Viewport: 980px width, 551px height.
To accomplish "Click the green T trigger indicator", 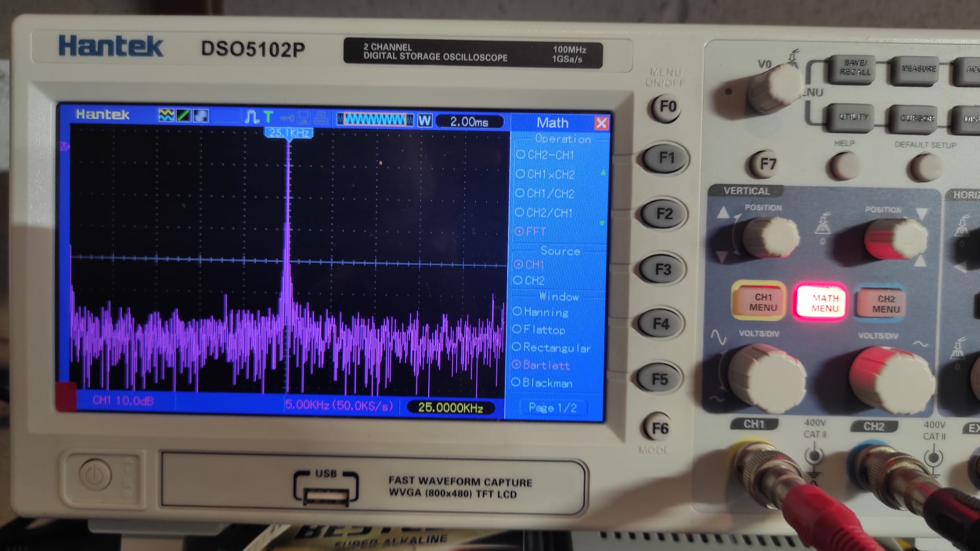I will (268, 116).
